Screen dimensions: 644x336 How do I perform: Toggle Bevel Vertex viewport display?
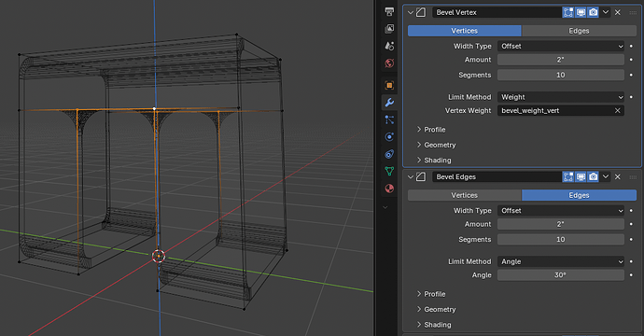[x=581, y=12]
